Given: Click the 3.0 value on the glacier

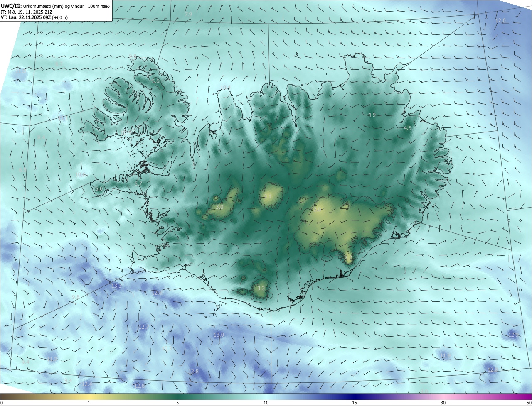Looking at the screenshot, I should pyautogui.click(x=220, y=207).
